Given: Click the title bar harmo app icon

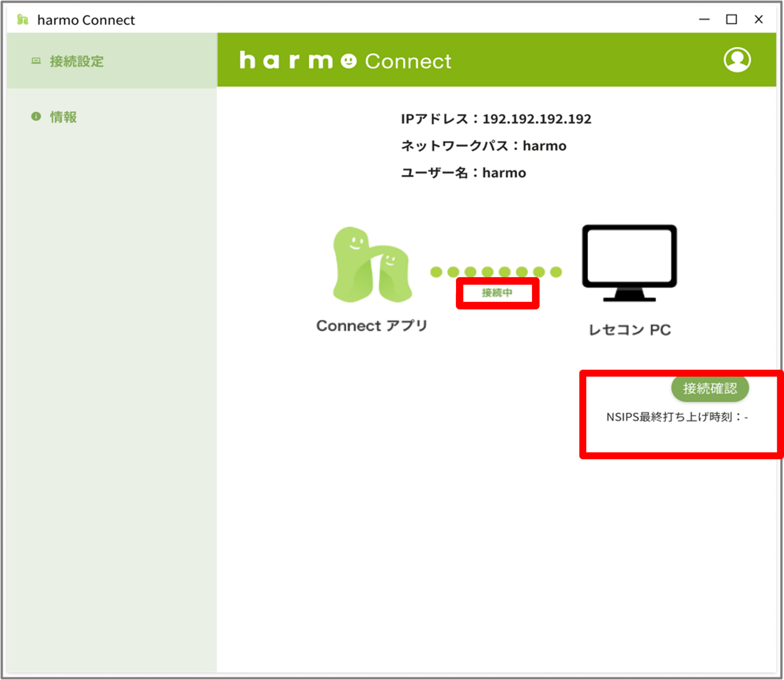Looking at the screenshot, I should 23,19.
